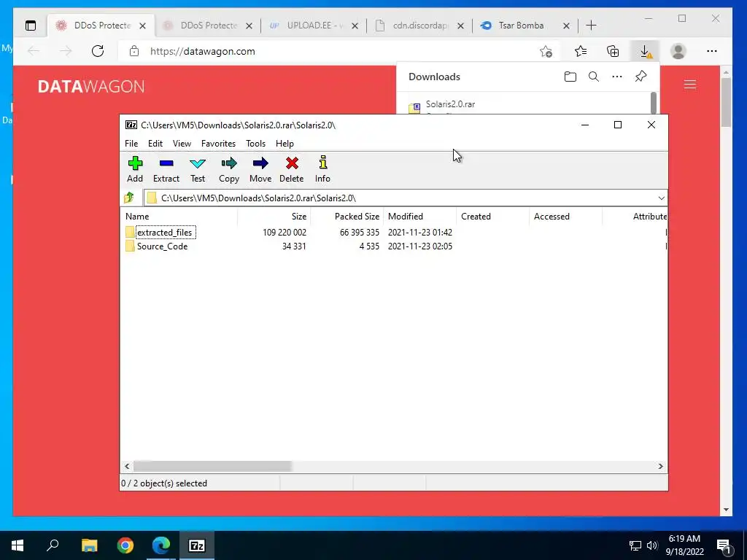This screenshot has height=560, width=747.
Task: Click the Edge taskbar icon
Action: point(161,545)
